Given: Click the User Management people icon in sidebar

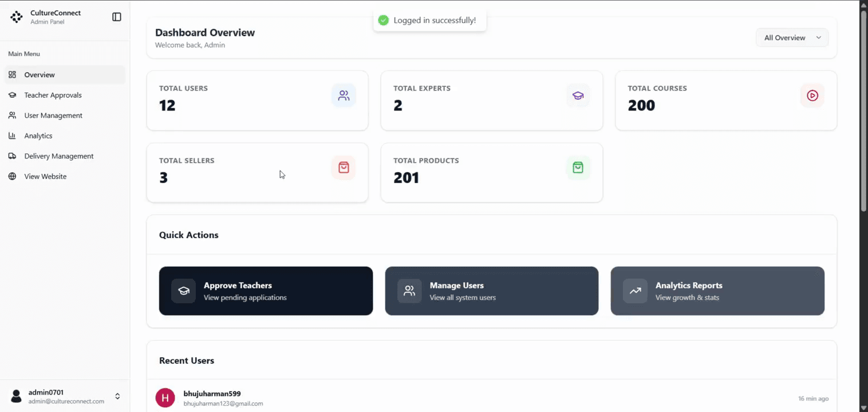Looking at the screenshot, I should coord(12,116).
